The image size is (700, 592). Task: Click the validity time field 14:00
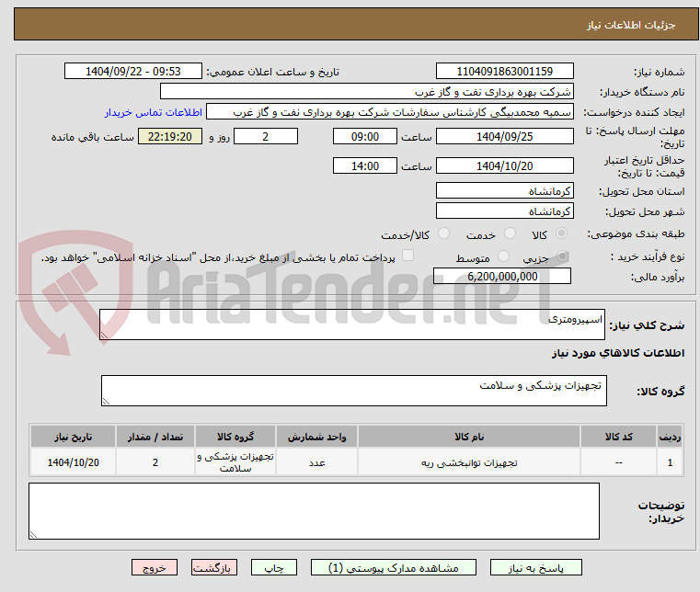tap(365, 165)
